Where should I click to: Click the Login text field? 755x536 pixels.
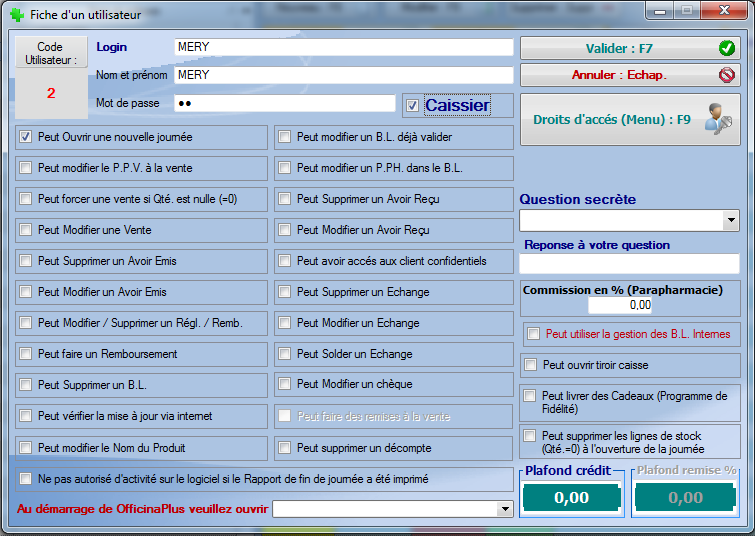343,47
